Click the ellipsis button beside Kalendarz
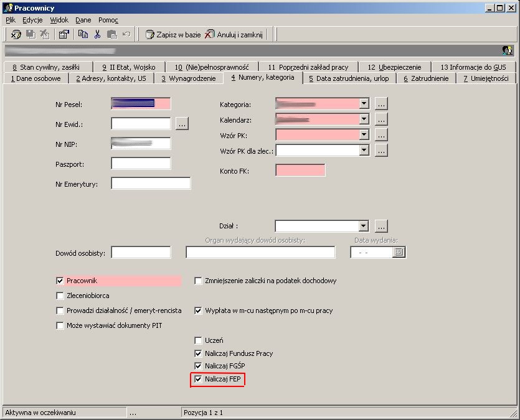 coord(381,119)
